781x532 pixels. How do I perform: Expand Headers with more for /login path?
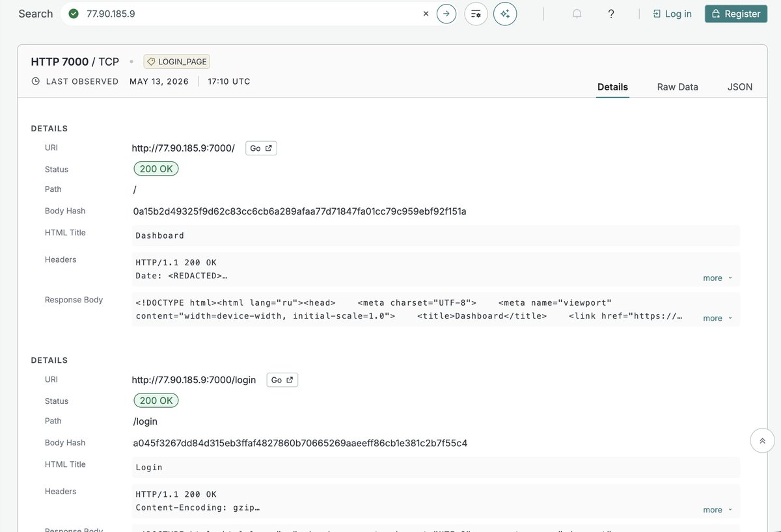[x=717, y=510]
